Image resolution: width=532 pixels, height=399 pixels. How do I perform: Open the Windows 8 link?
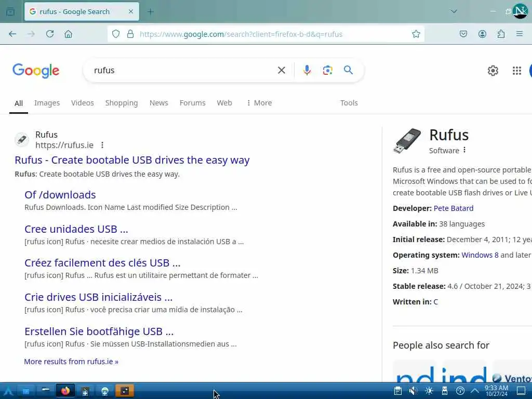coord(480,255)
